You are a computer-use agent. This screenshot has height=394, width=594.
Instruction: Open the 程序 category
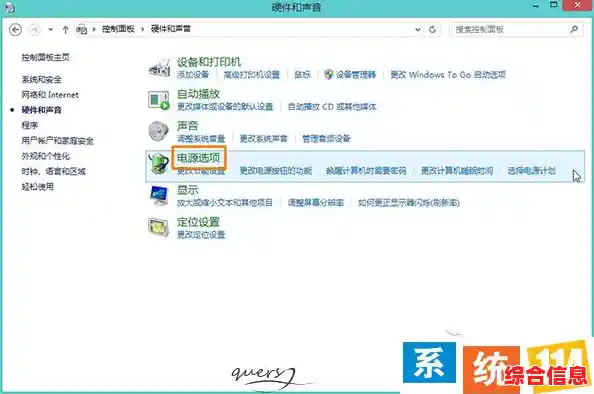(30, 125)
